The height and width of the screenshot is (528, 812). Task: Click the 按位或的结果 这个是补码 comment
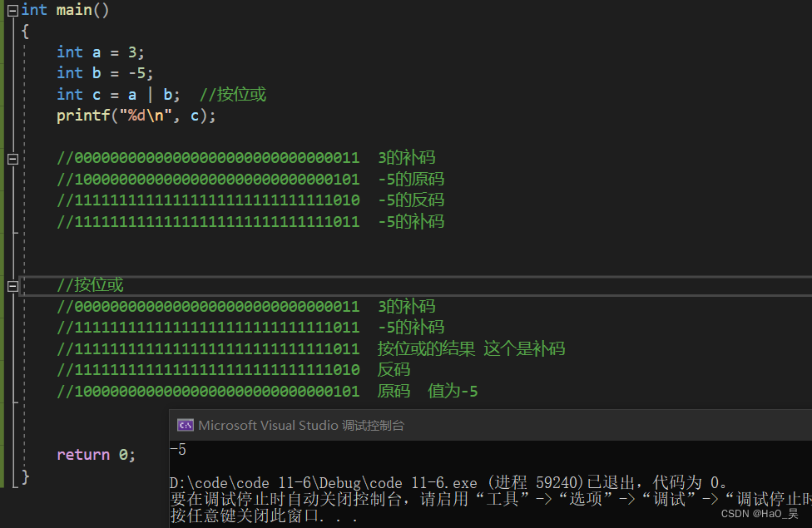pyautogui.click(x=310, y=349)
